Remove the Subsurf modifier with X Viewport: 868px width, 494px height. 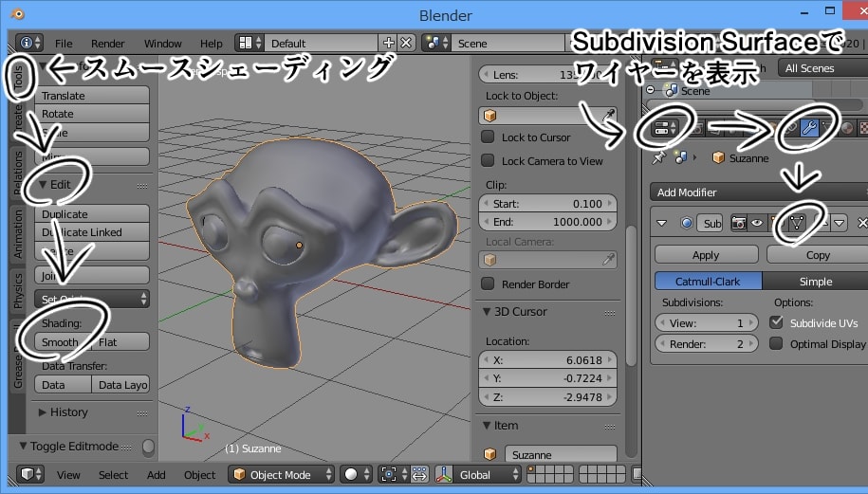[862, 223]
